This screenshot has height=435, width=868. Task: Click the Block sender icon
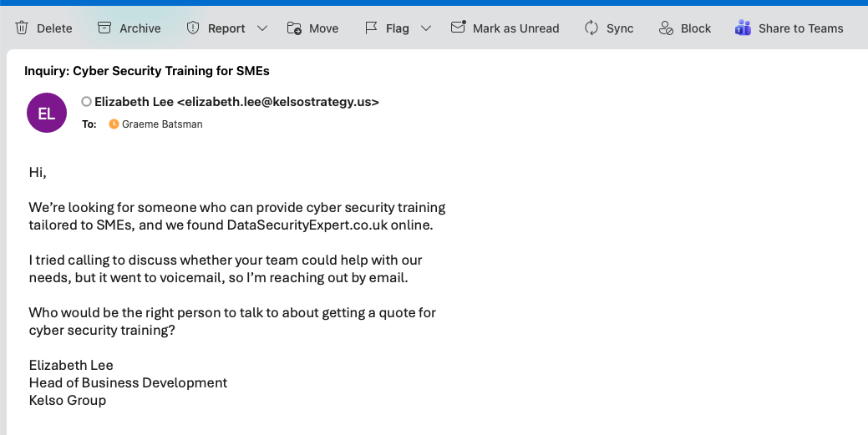tap(666, 28)
